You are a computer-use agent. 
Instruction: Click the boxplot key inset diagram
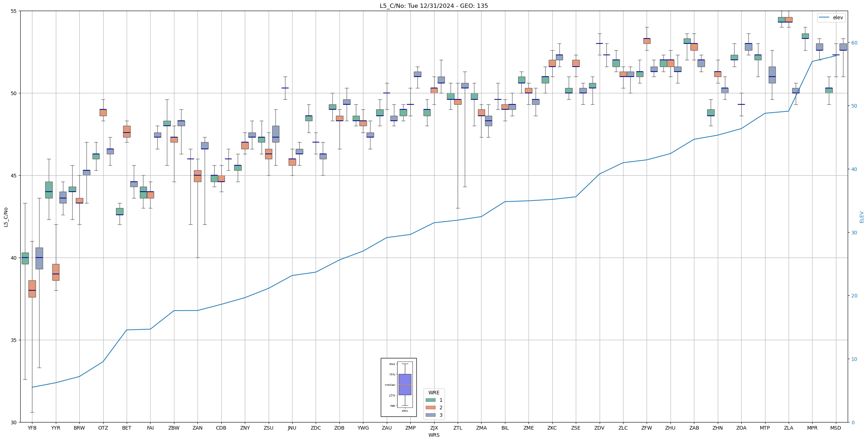pyautogui.click(x=399, y=387)
